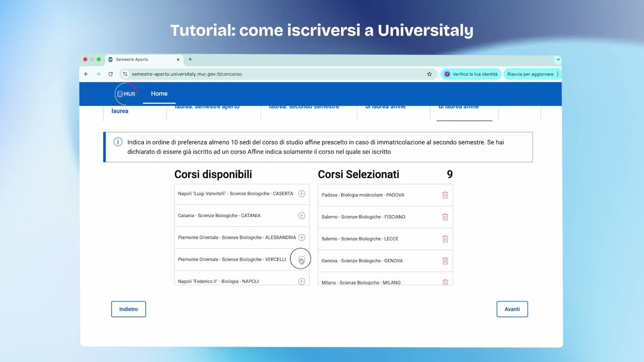Select the laurea step tab

[120, 111]
